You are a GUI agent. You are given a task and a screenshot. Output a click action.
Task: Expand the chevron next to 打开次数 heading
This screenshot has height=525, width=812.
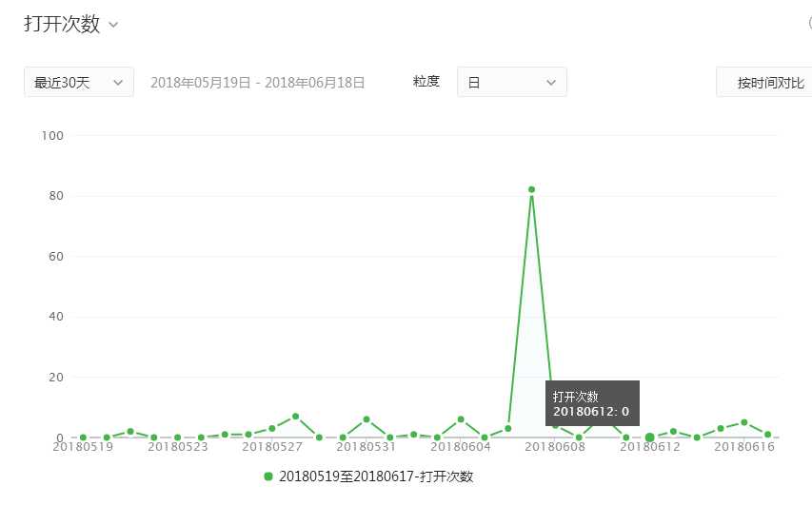[113, 25]
